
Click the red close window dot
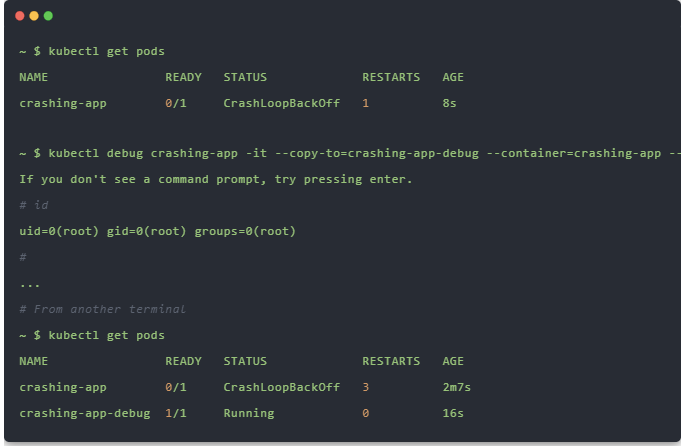20,16
